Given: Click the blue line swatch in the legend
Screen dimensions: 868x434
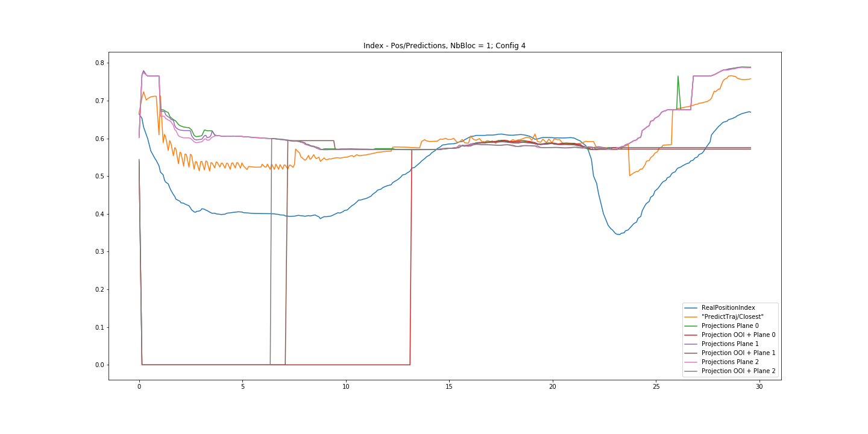Looking at the screenshot, I should point(691,307).
